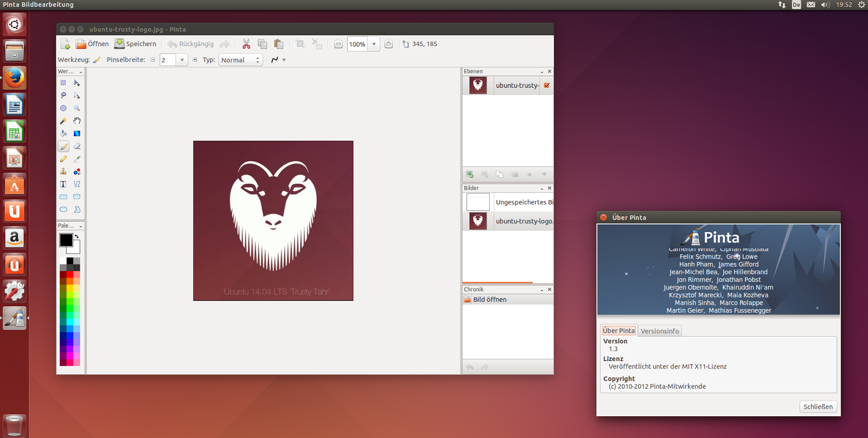The width and height of the screenshot is (868, 438).
Task: Select the Move Selected tool
Action: pos(77,83)
